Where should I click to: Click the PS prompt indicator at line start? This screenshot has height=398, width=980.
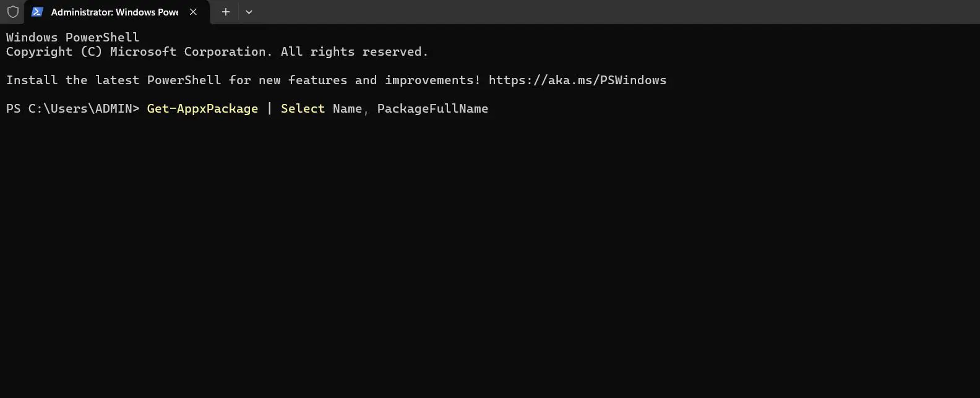point(13,108)
